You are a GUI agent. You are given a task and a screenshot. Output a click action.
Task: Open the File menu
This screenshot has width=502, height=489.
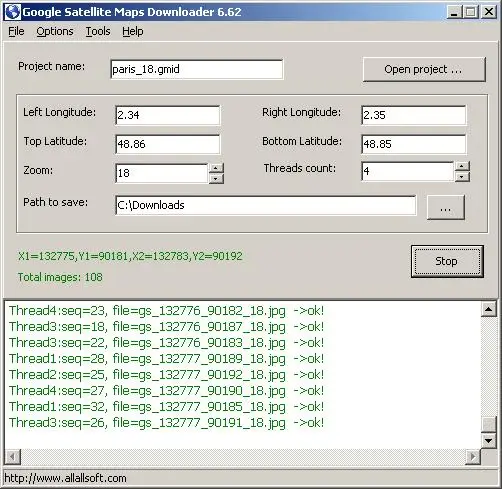click(x=16, y=31)
